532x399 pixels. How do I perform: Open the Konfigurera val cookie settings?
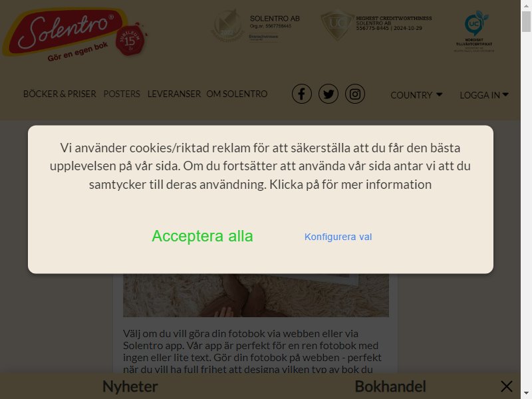click(338, 237)
